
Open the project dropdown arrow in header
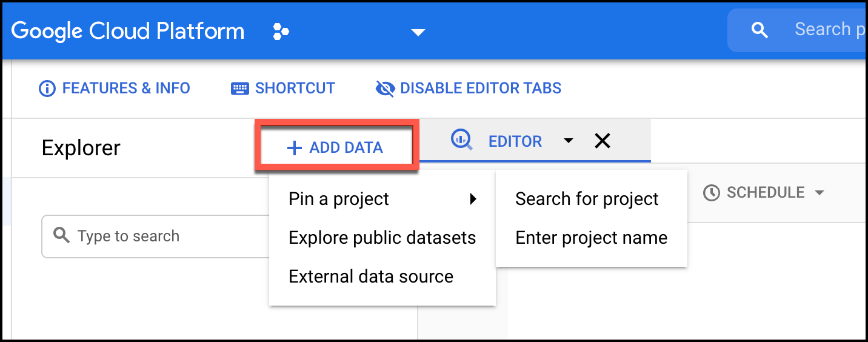[x=418, y=32]
